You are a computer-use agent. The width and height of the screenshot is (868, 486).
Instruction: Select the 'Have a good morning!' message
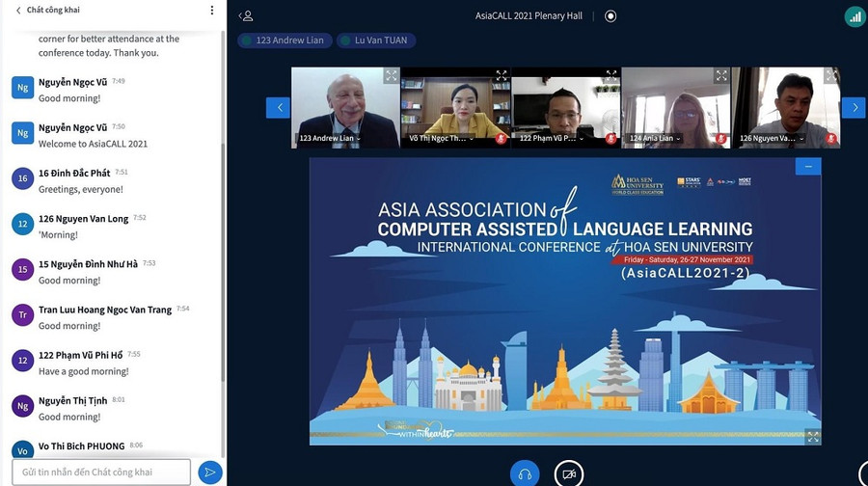[x=84, y=371]
